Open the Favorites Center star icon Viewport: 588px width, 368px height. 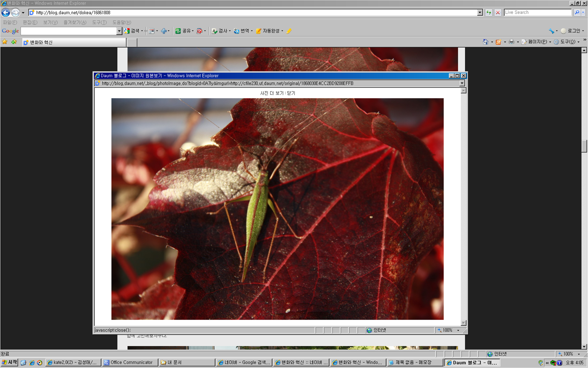(5, 42)
